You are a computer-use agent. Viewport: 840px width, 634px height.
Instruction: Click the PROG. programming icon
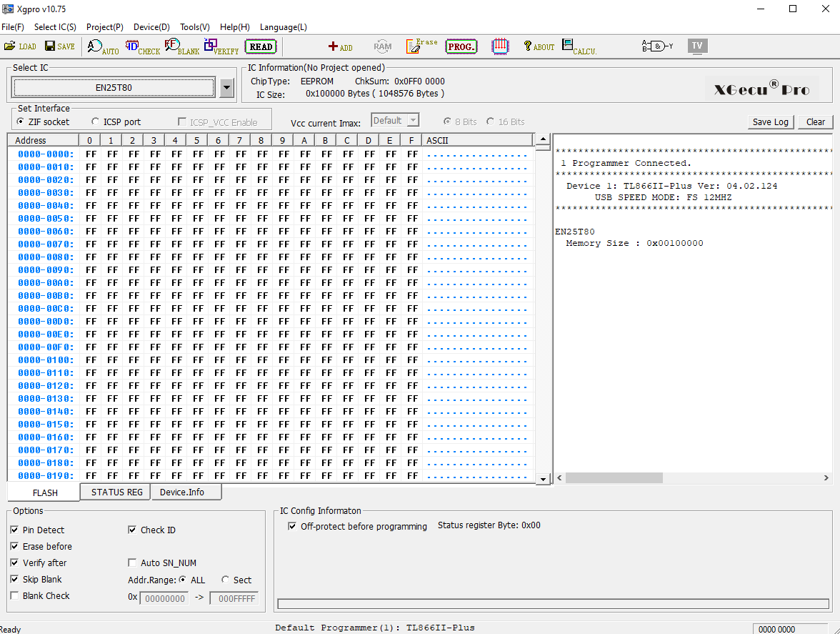point(461,46)
